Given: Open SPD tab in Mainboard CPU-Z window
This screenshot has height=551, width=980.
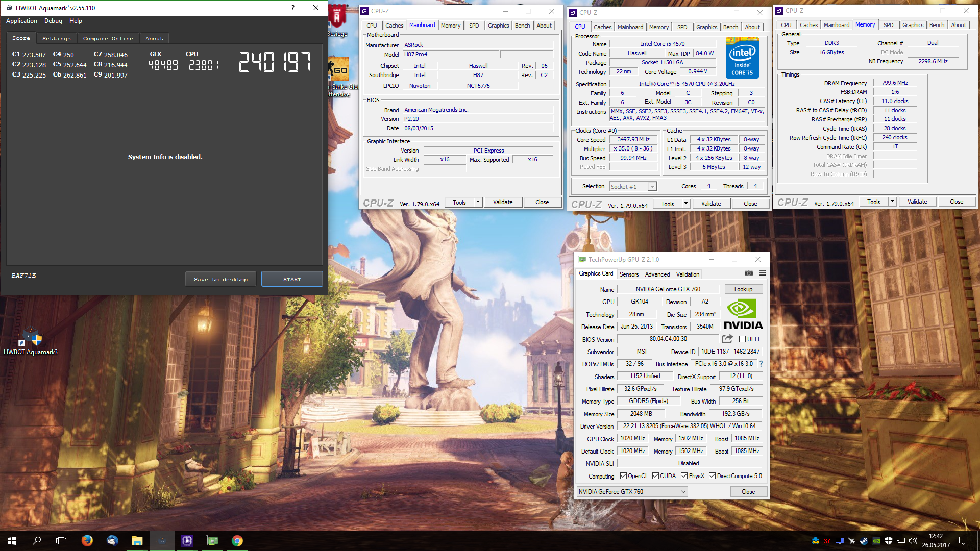Looking at the screenshot, I should click(x=474, y=26).
